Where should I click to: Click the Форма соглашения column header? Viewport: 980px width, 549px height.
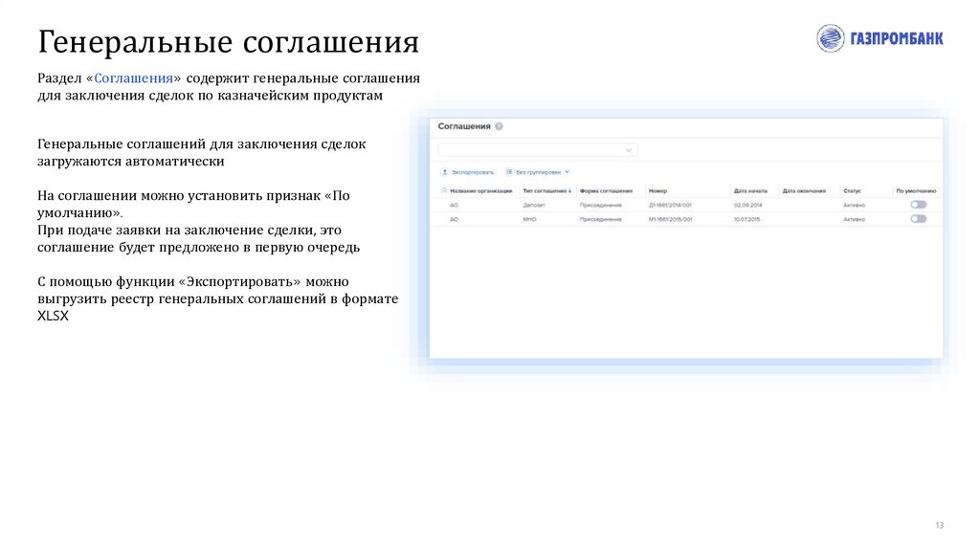606,191
